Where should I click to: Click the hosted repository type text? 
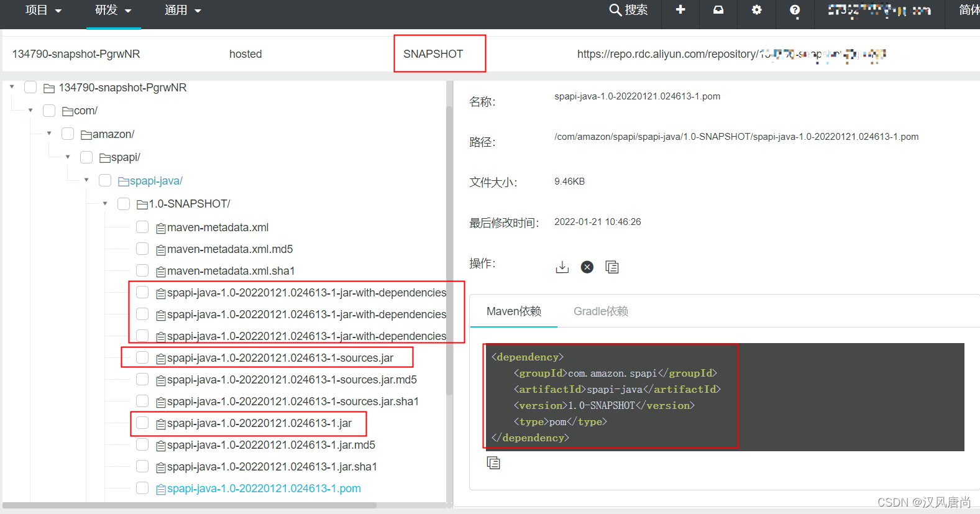[245, 54]
